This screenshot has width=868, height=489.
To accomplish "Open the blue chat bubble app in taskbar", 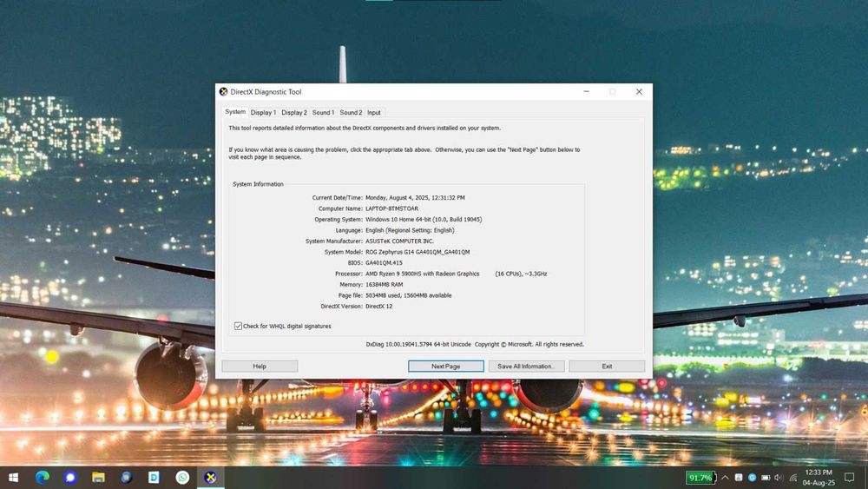I will pos(69,478).
